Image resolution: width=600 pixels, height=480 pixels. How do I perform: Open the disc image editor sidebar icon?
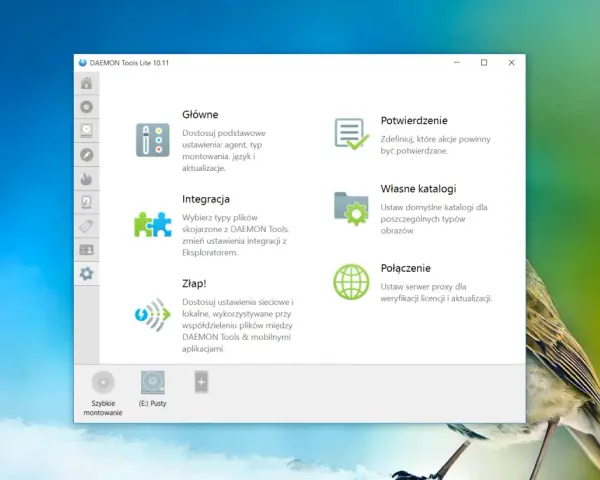coord(86,131)
